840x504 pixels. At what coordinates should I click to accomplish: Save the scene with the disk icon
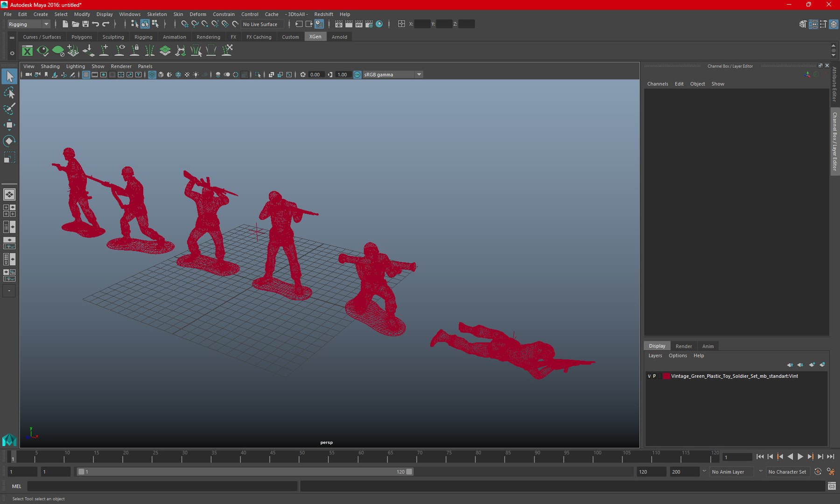tap(85, 24)
